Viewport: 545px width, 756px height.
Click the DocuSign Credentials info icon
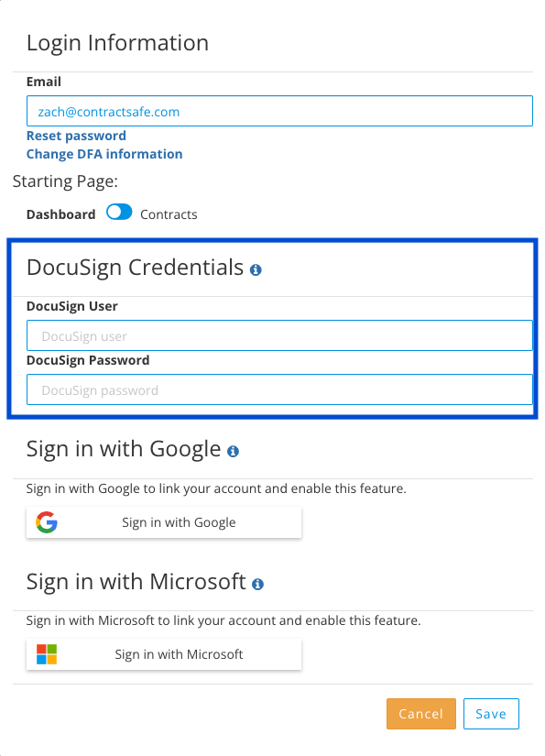256,268
